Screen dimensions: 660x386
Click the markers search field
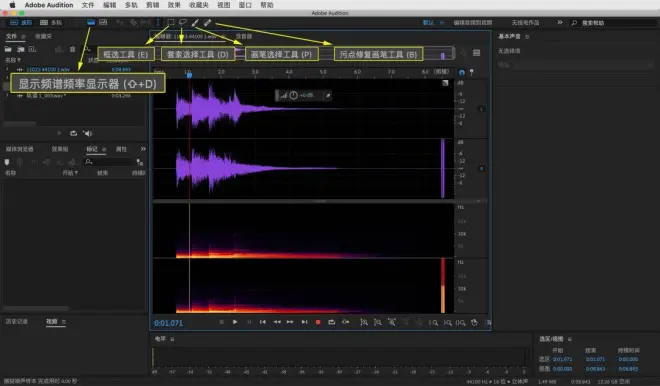[x=109, y=162]
